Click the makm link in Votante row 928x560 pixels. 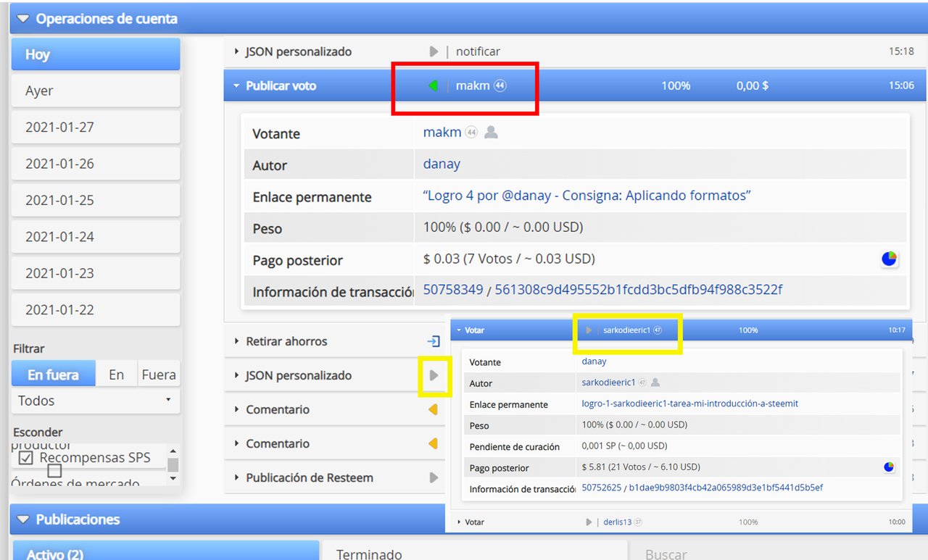point(442,133)
